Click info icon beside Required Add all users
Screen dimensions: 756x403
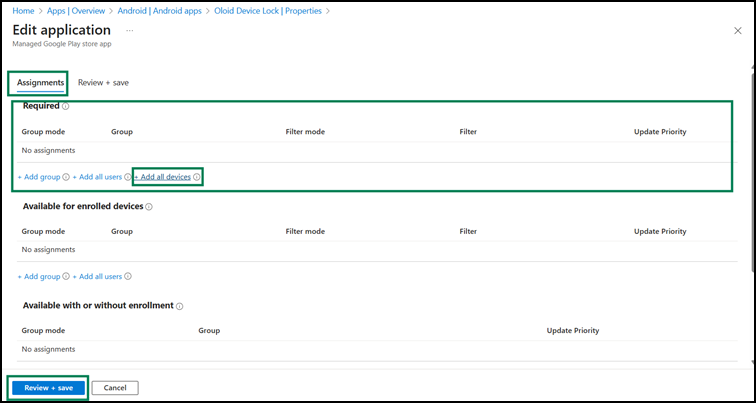127,177
